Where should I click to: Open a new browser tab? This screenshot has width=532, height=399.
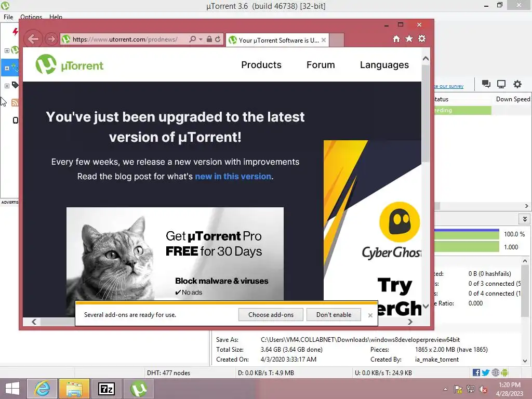tap(337, 40)
